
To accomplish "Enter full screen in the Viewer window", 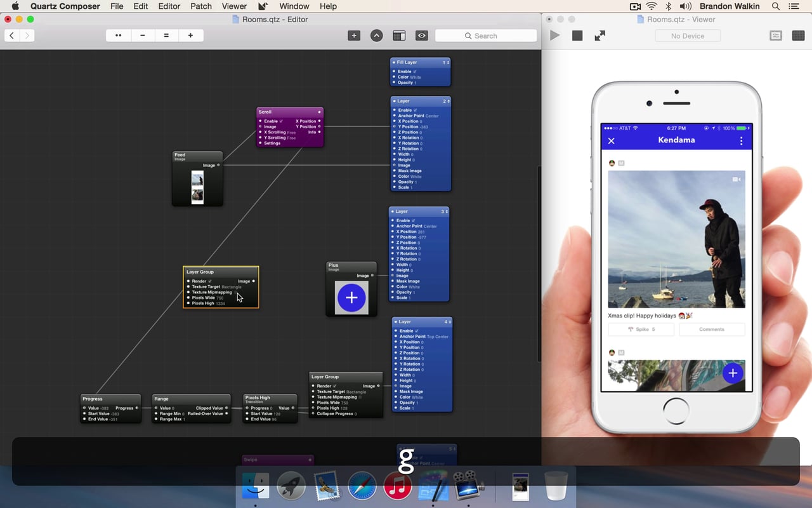I will tap(599, 36).
